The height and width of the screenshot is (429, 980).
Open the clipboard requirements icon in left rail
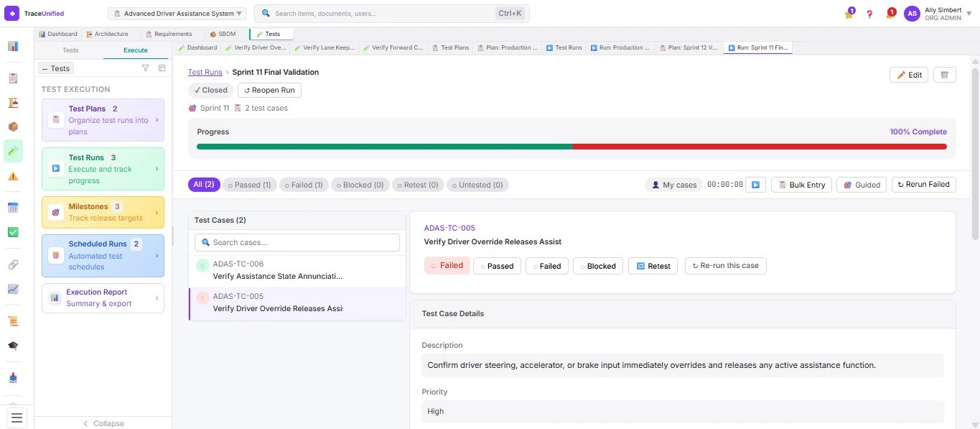(13, 78)
